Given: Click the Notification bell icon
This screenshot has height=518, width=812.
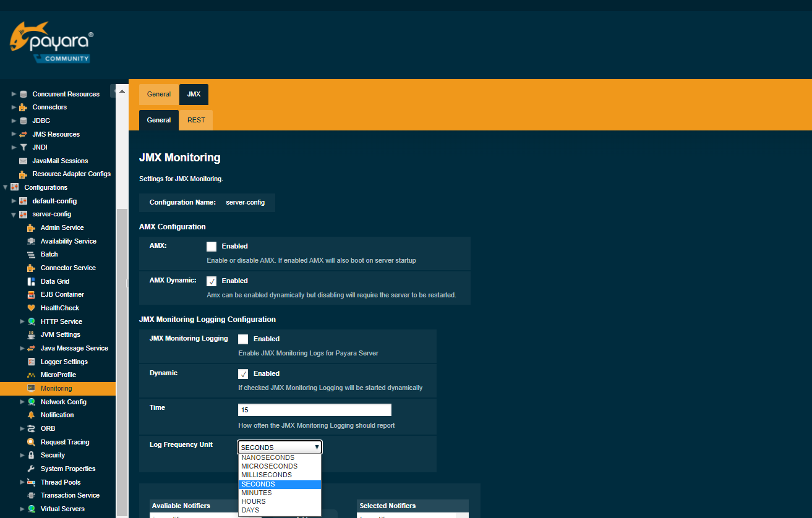Looking at the screenshot, I should click(x=32, y=415).
